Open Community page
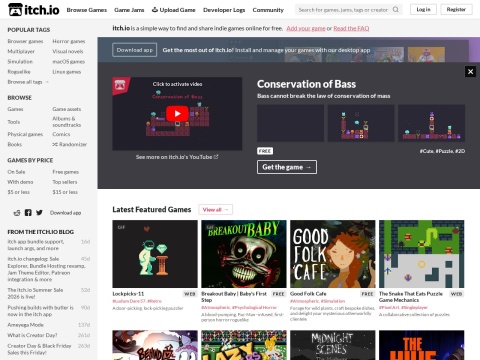The width and height of the screenshot is (480, 360). click(x=268, y=10)
